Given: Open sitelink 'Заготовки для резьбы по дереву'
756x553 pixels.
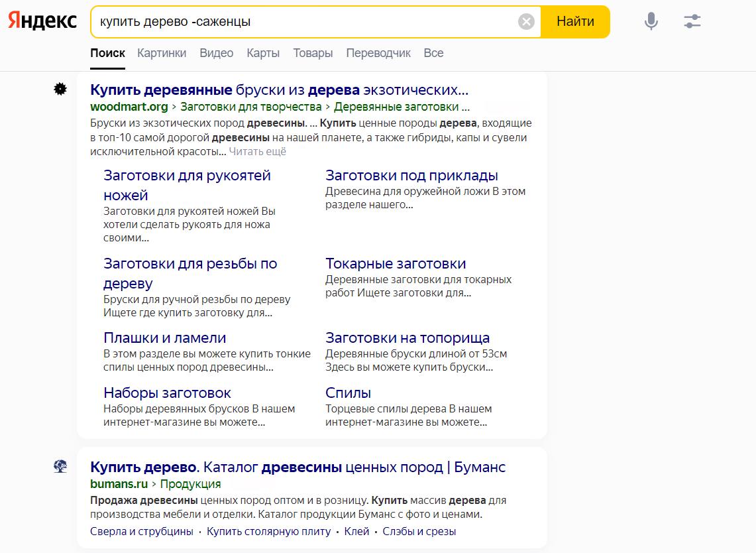Looking at the screenshot, I should pyautogui.click(x=190, y=274).
